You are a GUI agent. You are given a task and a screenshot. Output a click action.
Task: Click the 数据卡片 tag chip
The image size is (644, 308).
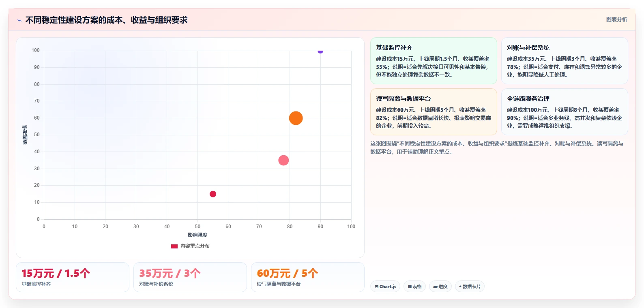pos(470,287)
